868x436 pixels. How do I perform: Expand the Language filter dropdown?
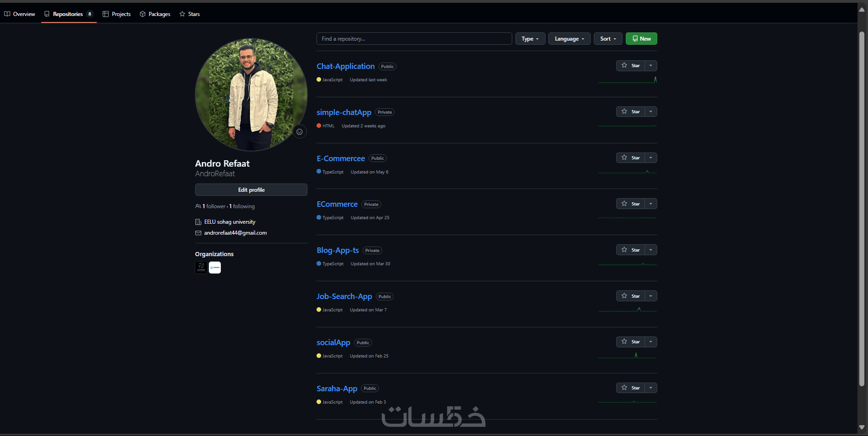pos(569,39)
